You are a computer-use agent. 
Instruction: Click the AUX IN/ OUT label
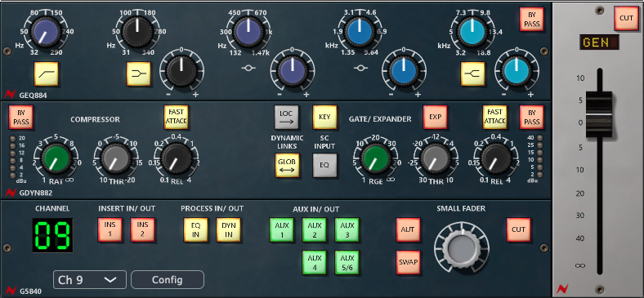pyautogui.click(x=316, y=209)
